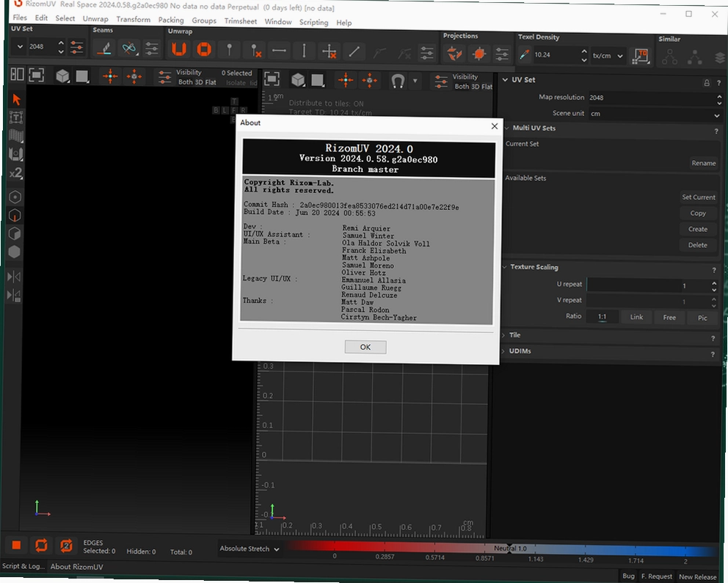Click the stretch color gradient bar
728x583 pixels.
[x=501, y=548]
